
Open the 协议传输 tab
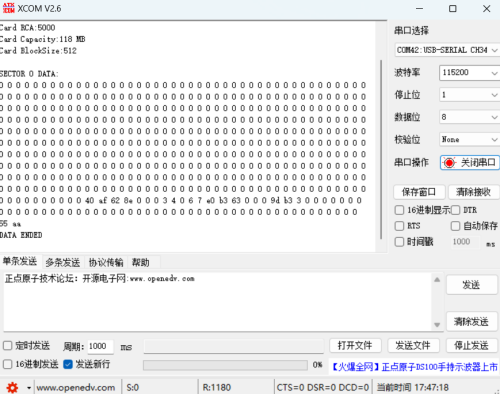click(106, 262)
